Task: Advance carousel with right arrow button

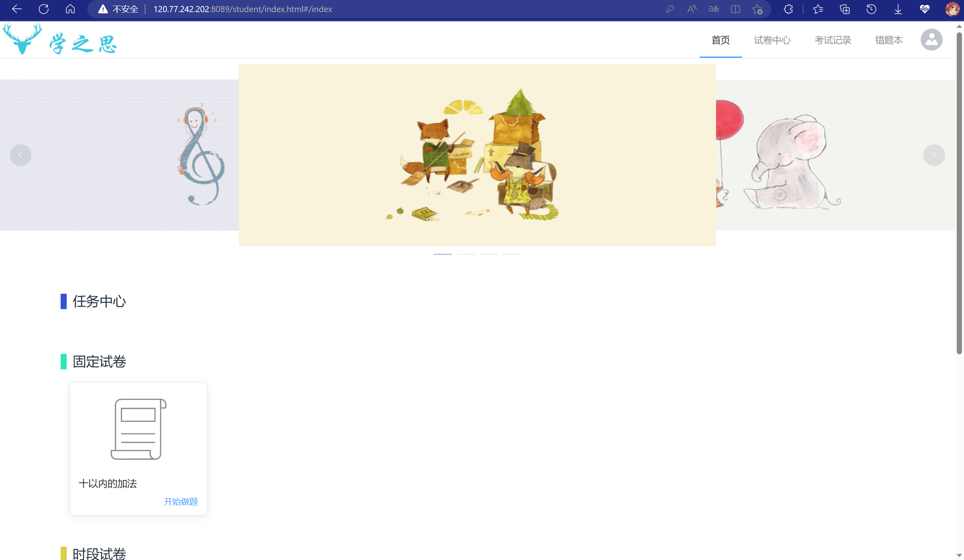Action: click(934, 155)
